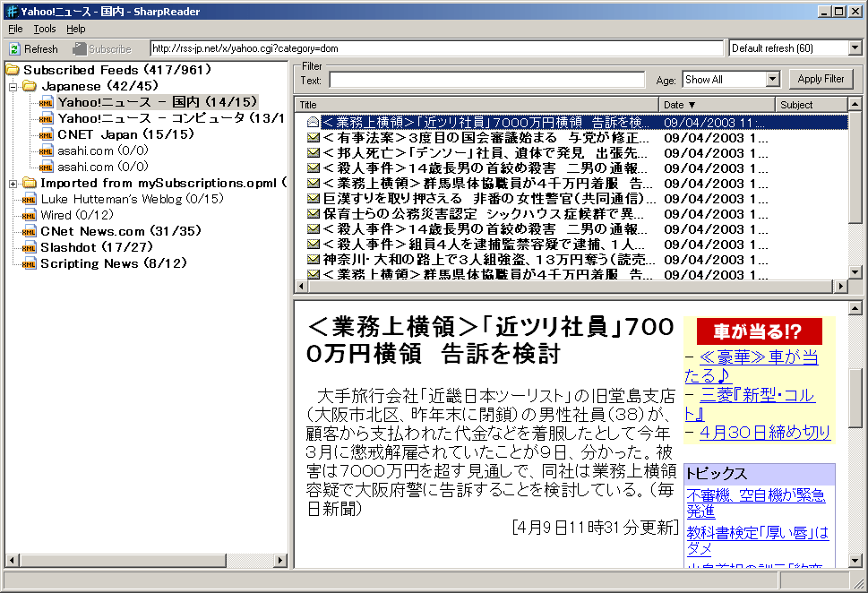Image resolution: width=868 pixels, height=593 pixels.
Task: Click the feed URL address field
Action: click(x=436, y=48)
